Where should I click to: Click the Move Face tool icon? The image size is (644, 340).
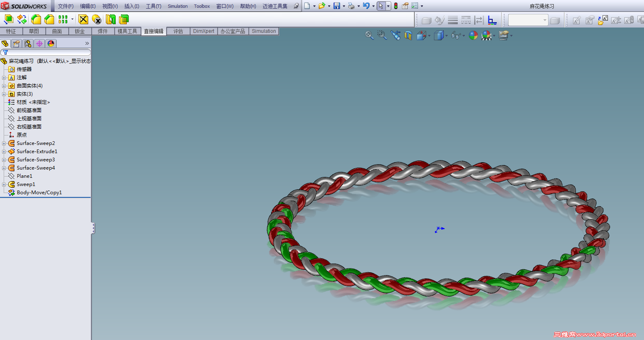tap(9, 19)
